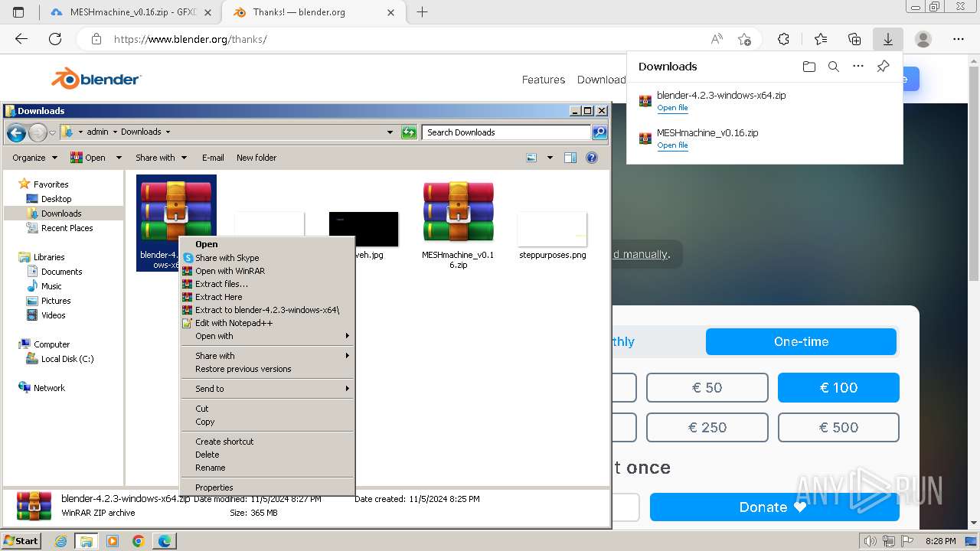Open more options in Downloads panel
This screenshot has width=980, height=551.
[858, 67]
